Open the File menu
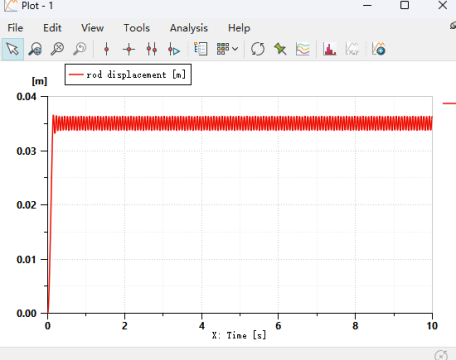 coord(15,28)
